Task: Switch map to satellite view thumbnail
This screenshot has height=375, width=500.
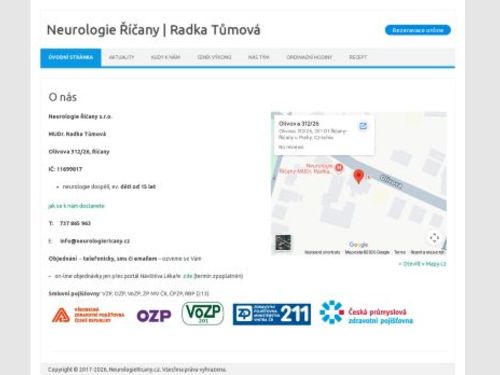Action: pos(283,242)
